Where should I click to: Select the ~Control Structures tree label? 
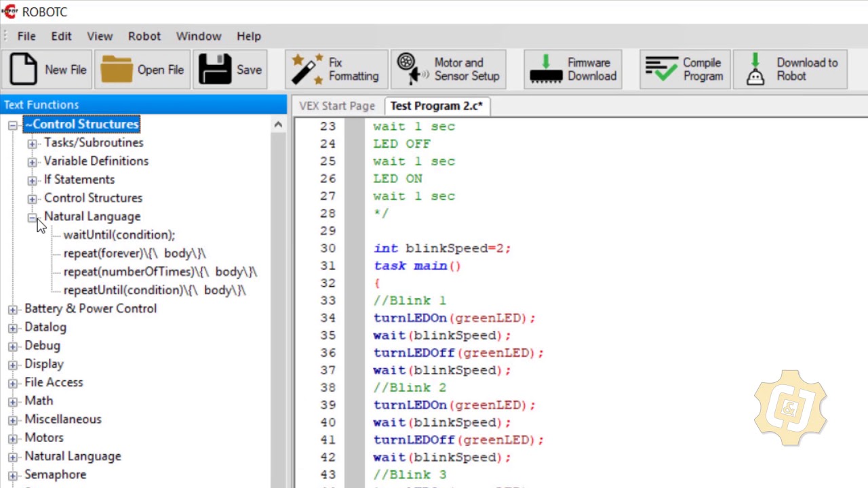tap(81, 124)
